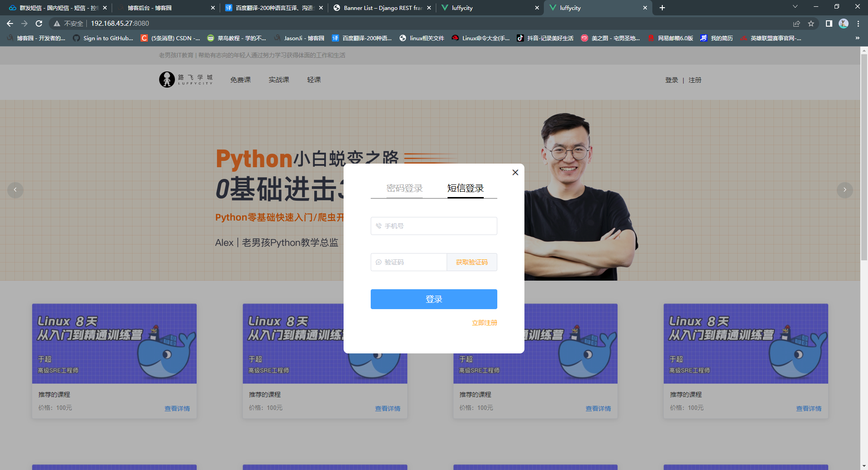Screen dimensions: 868x470
Task: Open the Chrome three-dot menu
Action: pyautogui.click(x=858, y=23)
